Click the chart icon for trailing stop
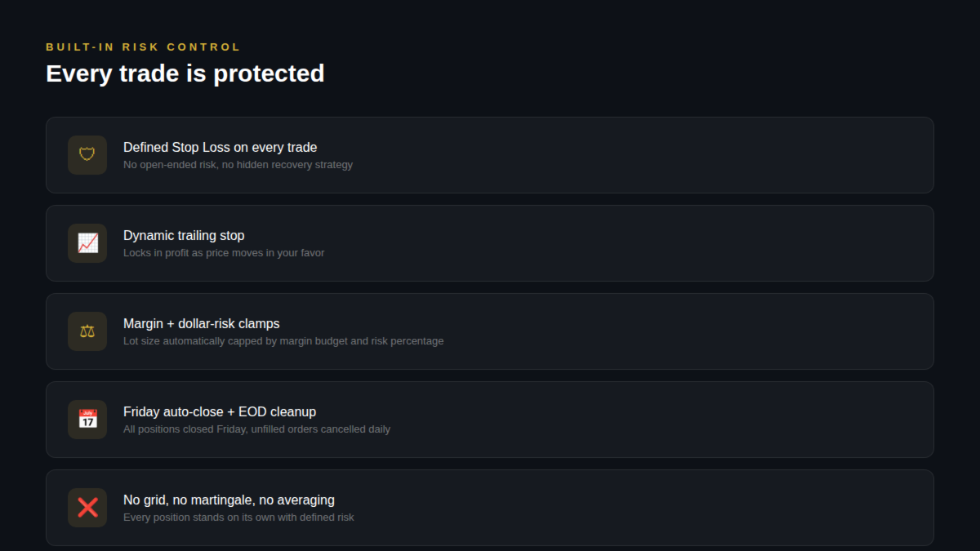Screen dimensions: 980x551 pos(87,242)
